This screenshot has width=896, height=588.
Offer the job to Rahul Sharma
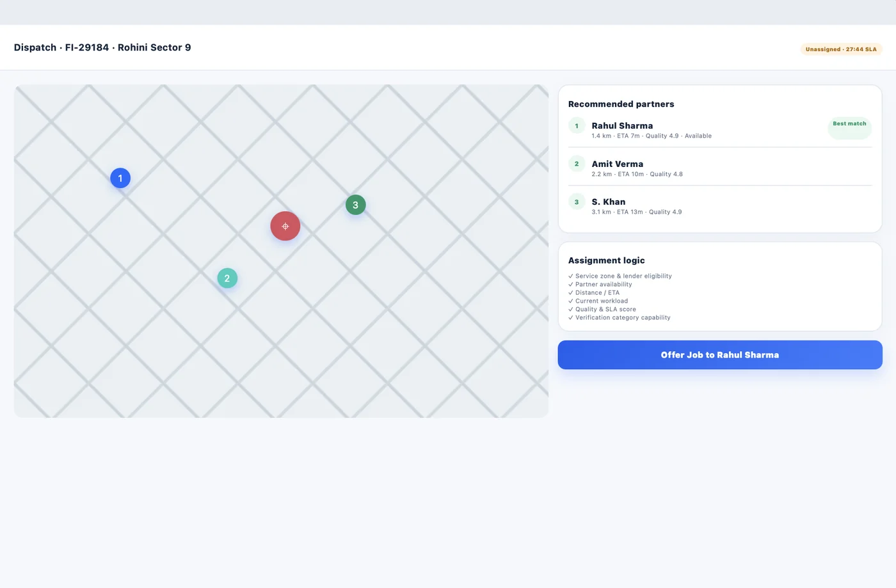[x=720, y=354]
